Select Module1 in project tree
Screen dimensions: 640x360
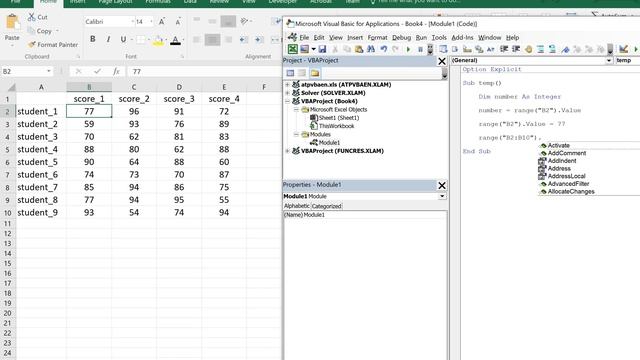click(329, 142)
